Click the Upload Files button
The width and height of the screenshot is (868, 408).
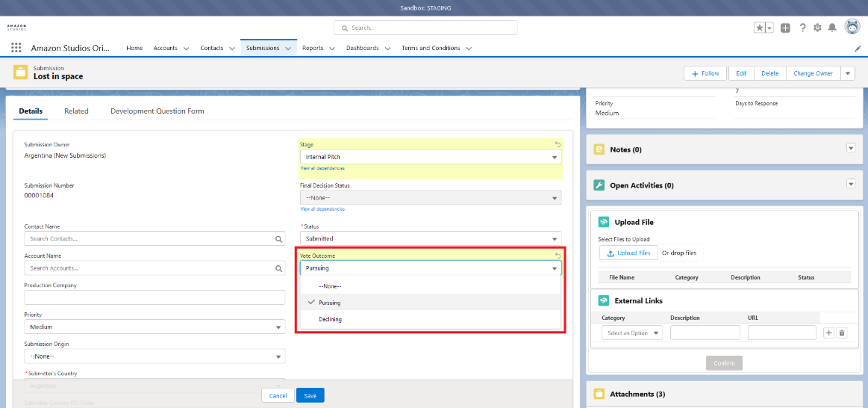click(628, 253)
